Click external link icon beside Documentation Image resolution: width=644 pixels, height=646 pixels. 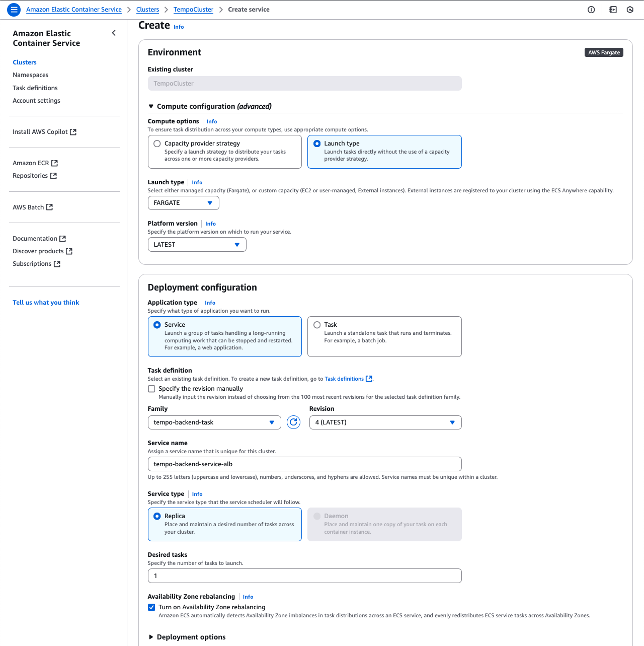point(62,239)
